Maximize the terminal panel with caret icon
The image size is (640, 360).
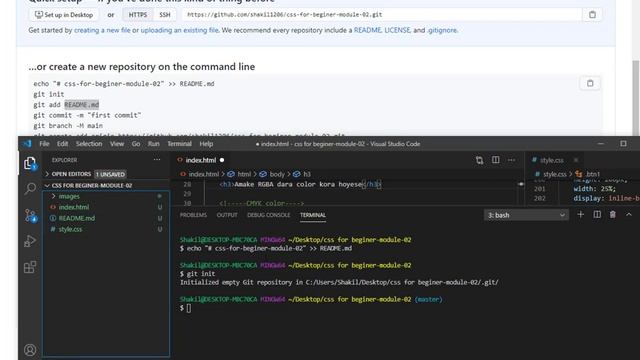(x=629, y=215)
